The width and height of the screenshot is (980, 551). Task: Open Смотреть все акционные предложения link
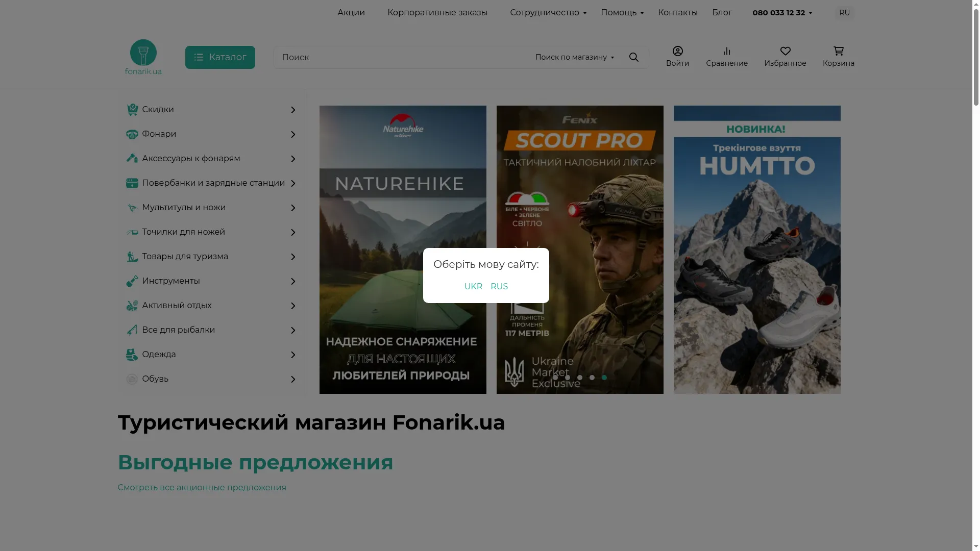pyautogui.click(x=202, y=488)
